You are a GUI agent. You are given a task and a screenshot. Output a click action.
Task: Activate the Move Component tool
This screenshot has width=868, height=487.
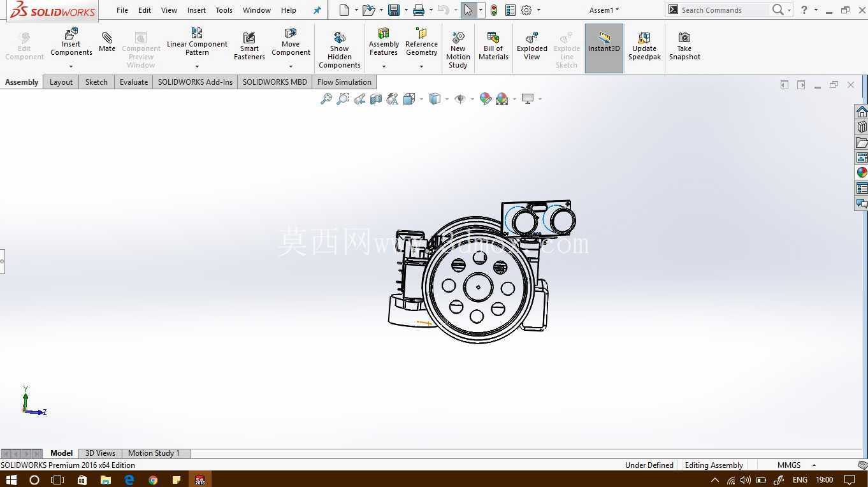pos(291,42)
